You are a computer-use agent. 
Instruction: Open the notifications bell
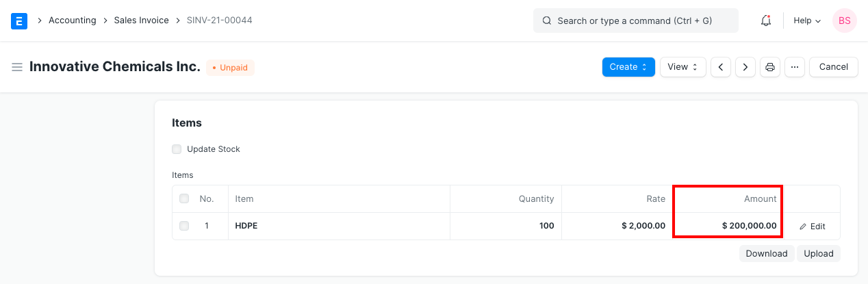click(x=766, y=21)
